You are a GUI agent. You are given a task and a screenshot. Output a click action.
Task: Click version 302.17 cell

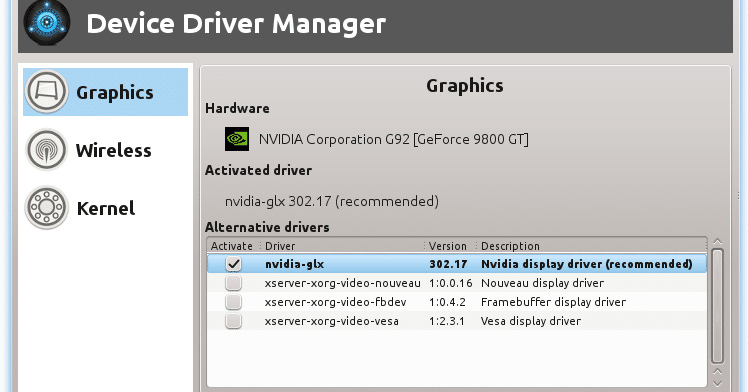(x=448, y=264)
